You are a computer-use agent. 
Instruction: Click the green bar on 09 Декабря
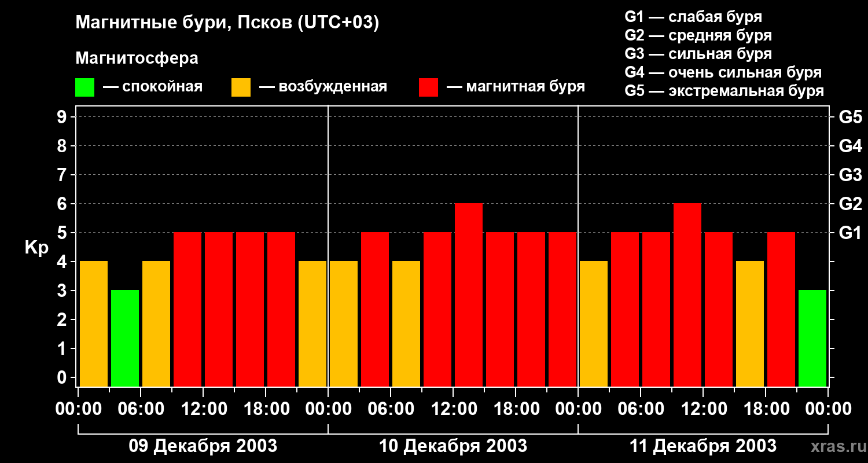[x=125, y=338]
